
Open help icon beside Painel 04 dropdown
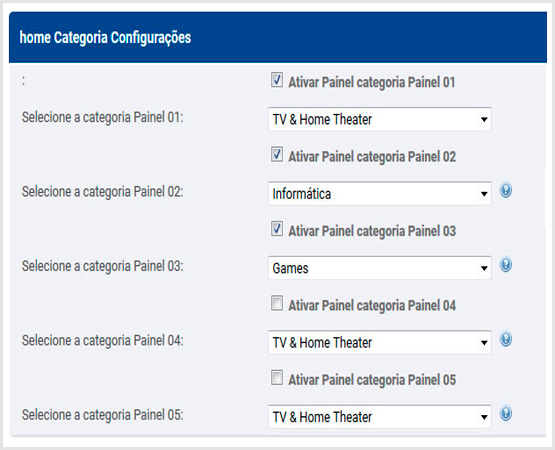click(x=506, y=339)
